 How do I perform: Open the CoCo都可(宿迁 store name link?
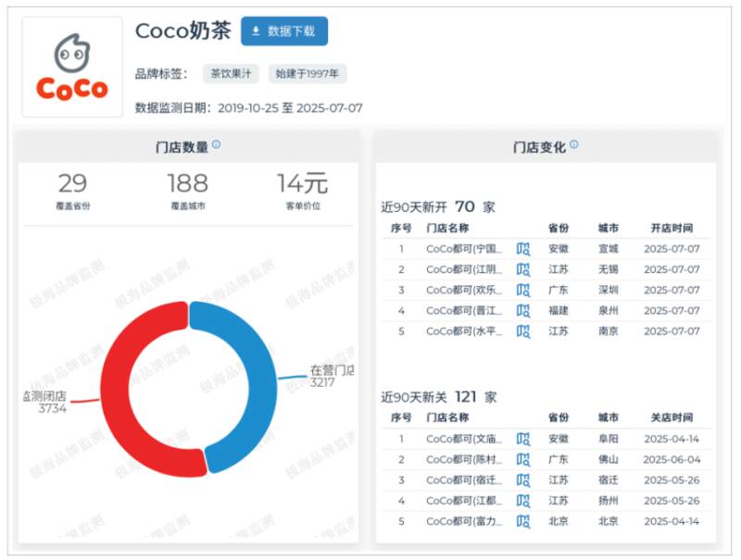coord(464,480)
